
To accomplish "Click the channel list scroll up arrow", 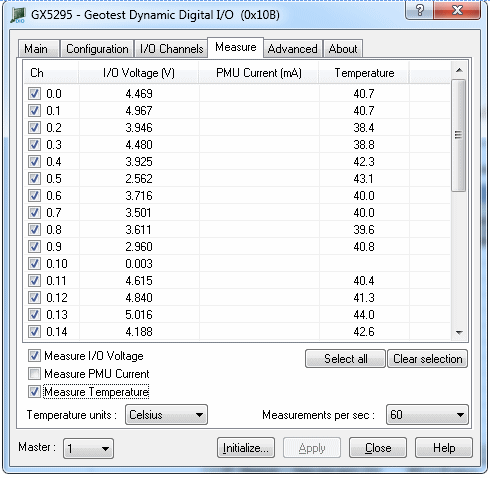I will tap(459, 70).
